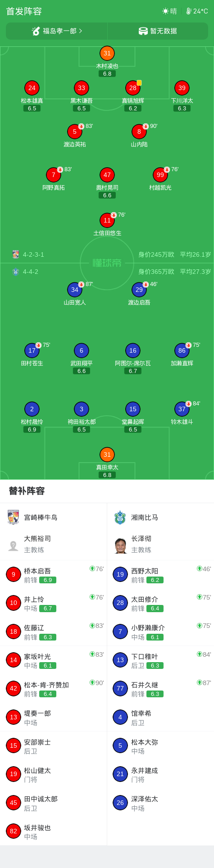Tap the thermometer icon beside 24°C
Image resolution: width=214 pixels, height=868 pixels.
click(x=189, y=11)
